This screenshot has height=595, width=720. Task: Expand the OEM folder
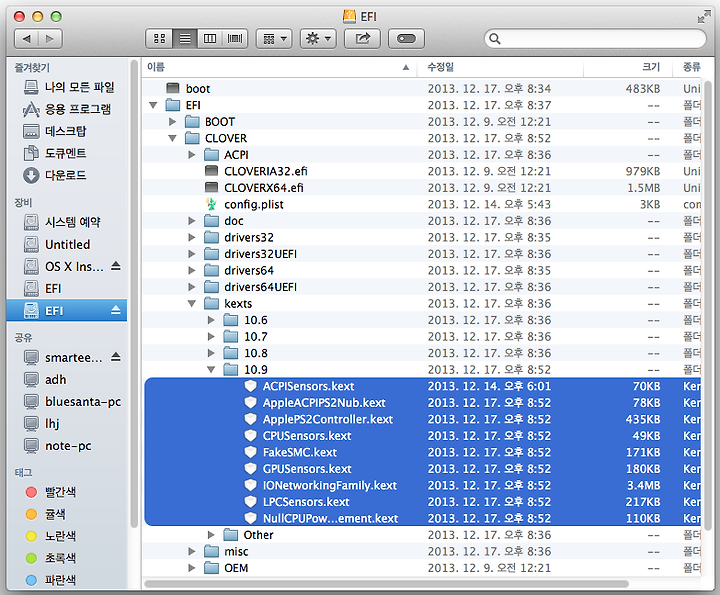point(192,568)
